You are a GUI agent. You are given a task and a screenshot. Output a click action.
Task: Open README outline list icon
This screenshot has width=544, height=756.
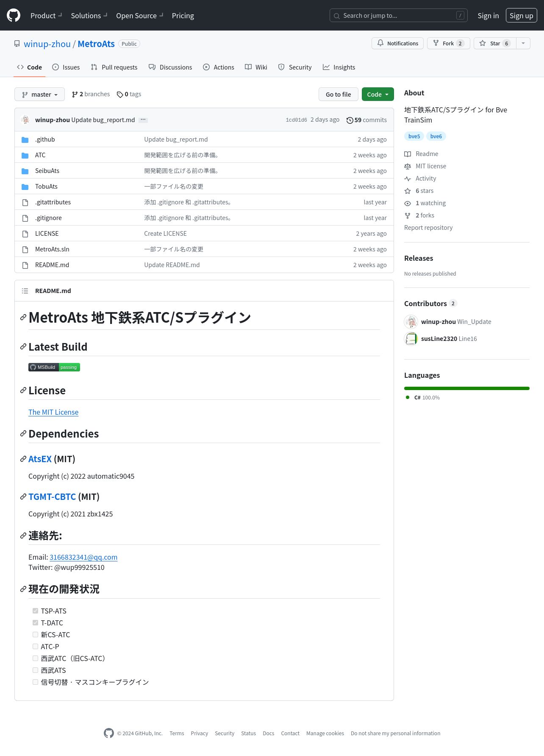[25, 291]
